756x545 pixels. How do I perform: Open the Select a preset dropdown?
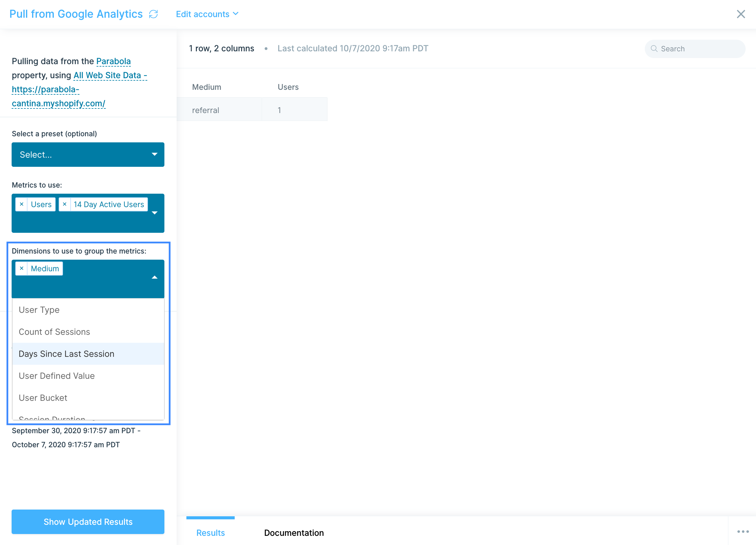click(x=88, y=154)
